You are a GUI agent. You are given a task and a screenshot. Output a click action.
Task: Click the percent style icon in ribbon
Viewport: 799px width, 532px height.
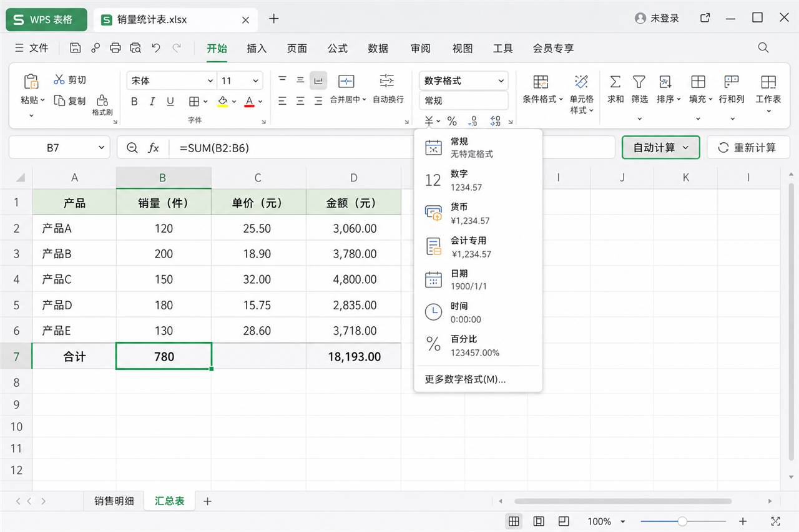[x=452, y=120]
